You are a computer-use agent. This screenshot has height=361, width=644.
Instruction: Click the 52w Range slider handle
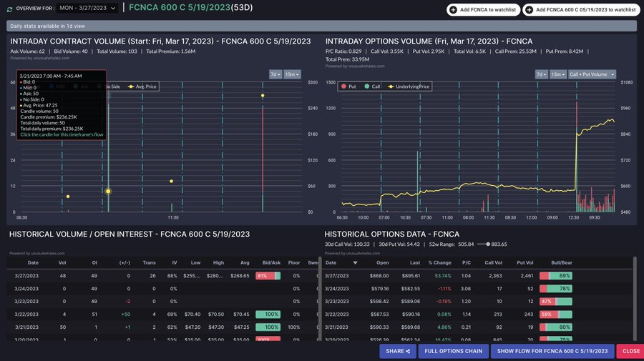(488, 244)
